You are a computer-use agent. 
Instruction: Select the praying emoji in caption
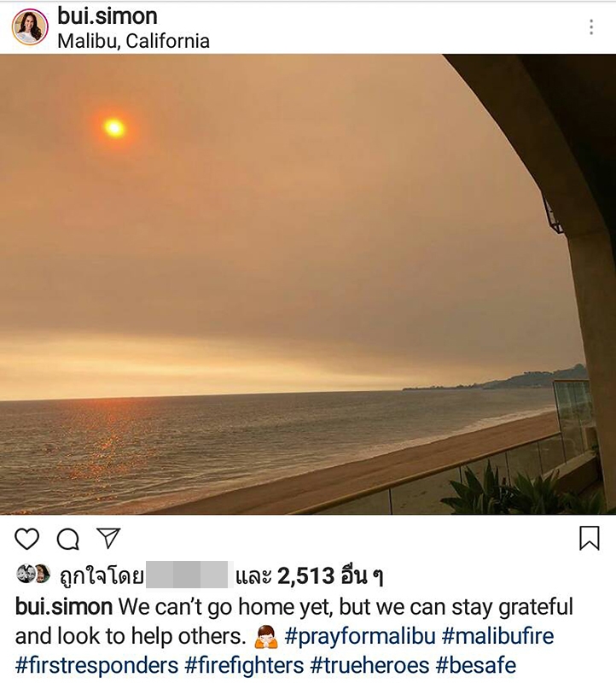(265, 636)
